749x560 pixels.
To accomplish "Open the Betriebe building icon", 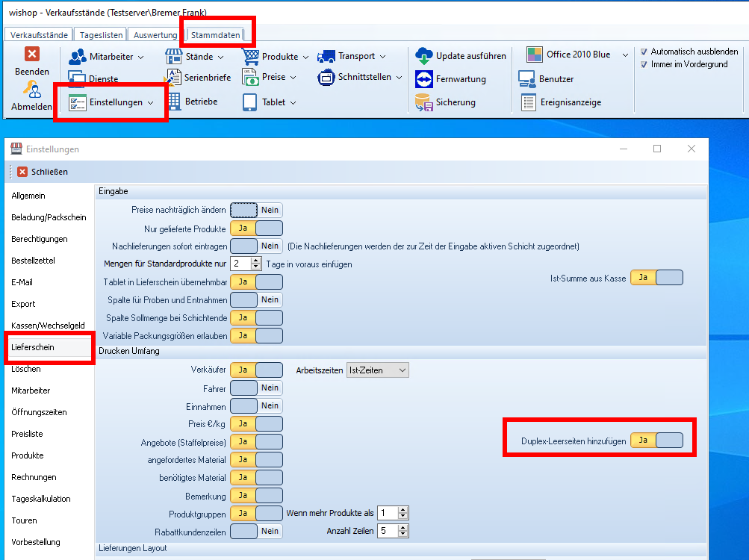I will 173,101.
